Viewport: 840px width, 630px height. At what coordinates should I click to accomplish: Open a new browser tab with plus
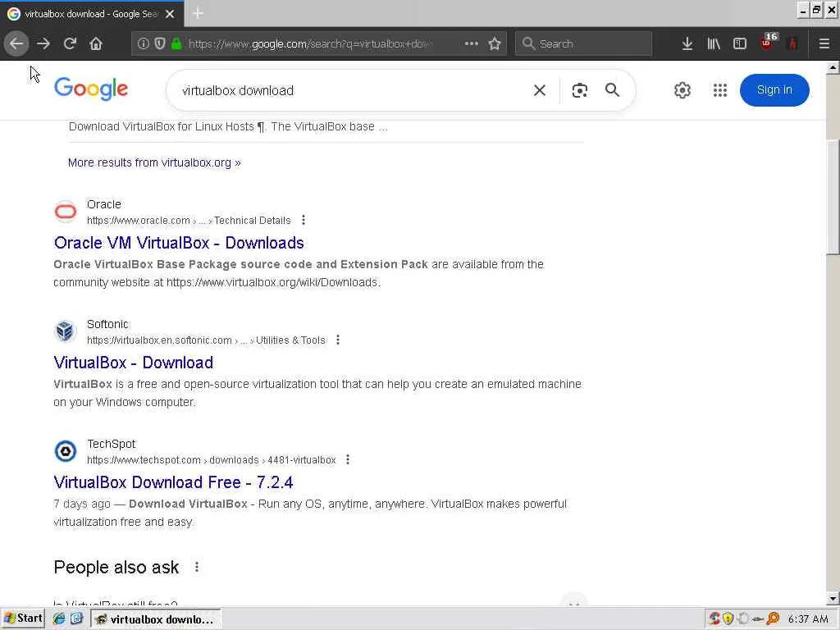198,13
